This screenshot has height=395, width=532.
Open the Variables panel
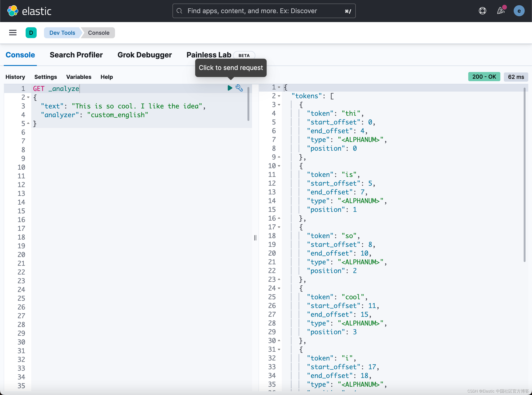click(79, 77)
